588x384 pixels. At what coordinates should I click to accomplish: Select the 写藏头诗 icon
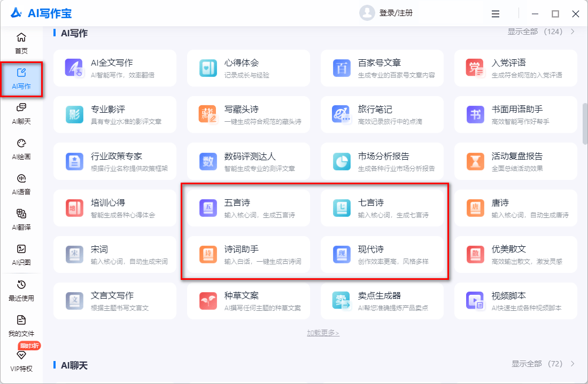[x=207, y=114]
